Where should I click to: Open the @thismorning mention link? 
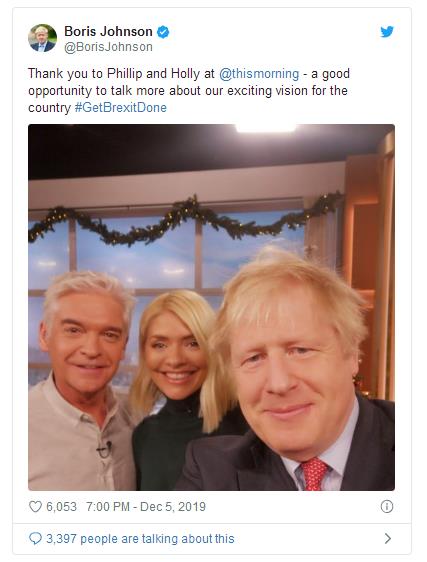[259, 73]
